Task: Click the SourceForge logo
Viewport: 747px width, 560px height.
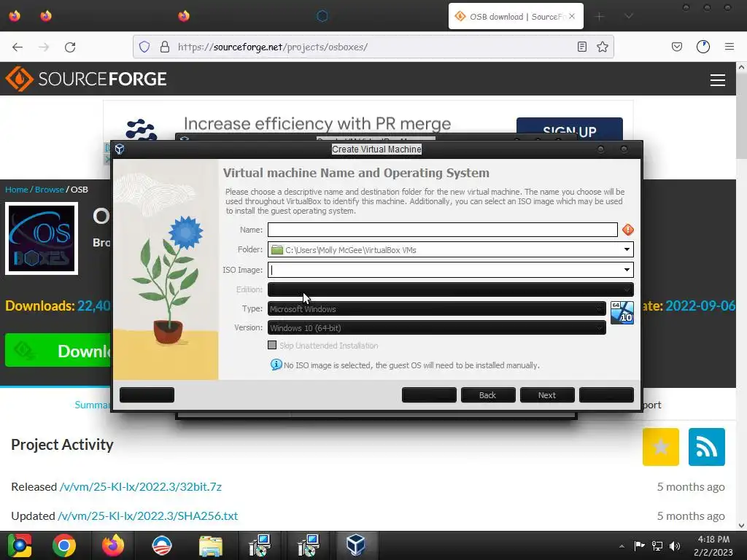Action: [x=86, y=79]
